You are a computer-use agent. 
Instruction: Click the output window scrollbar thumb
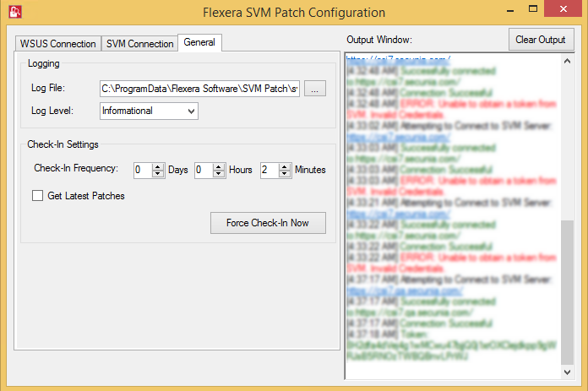tap(568, 292)
